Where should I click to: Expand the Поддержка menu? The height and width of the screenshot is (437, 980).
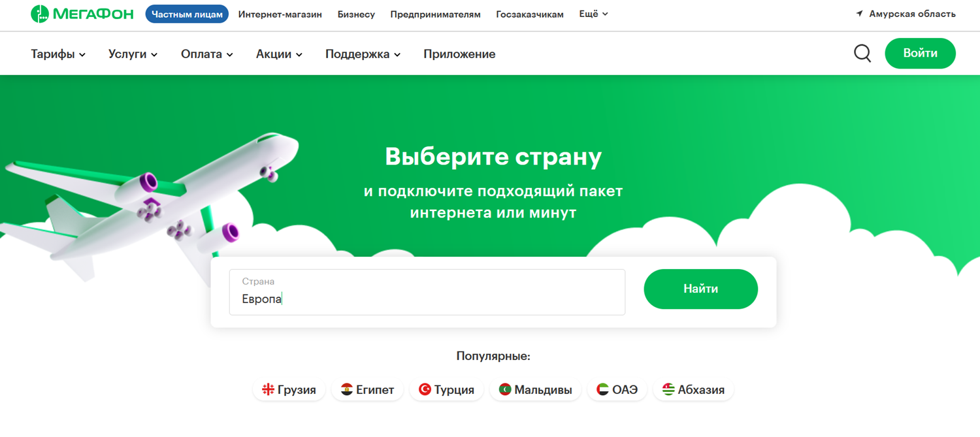tap(363, 54)
